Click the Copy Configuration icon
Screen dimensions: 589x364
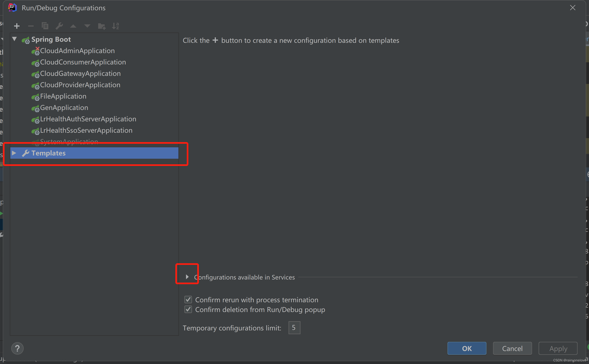[45, 26]
